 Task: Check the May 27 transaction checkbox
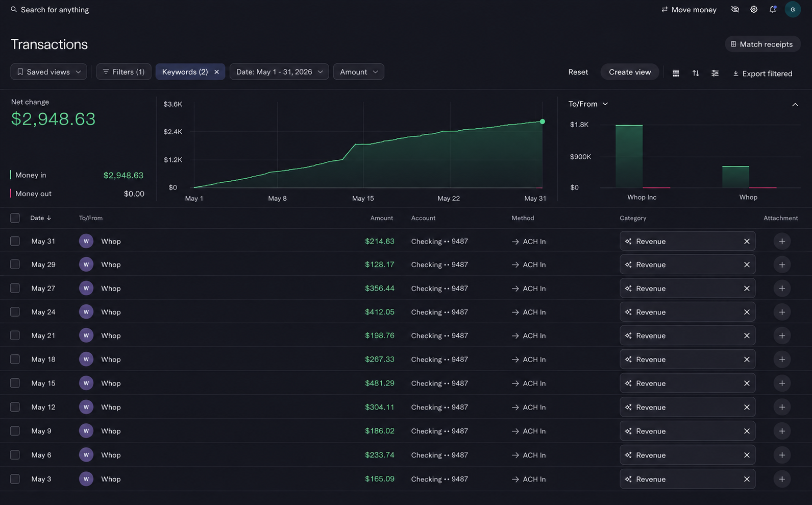tap(15, 288)
